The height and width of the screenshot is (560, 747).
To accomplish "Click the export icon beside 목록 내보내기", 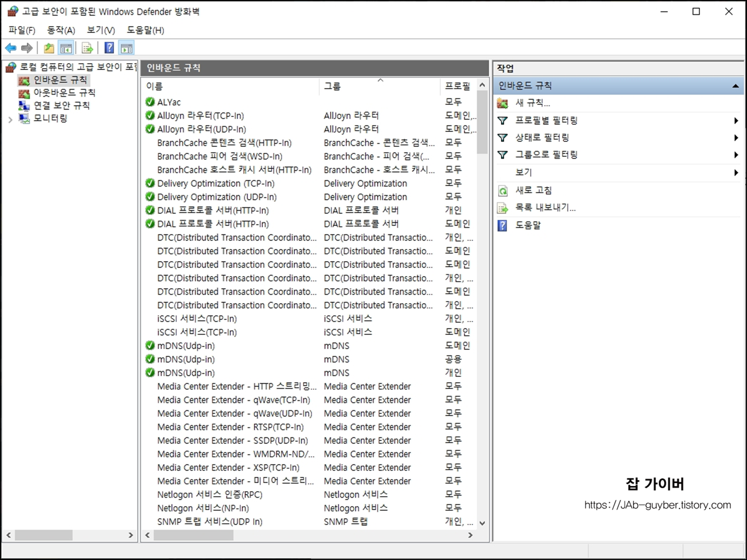I will tap(503, 208).
